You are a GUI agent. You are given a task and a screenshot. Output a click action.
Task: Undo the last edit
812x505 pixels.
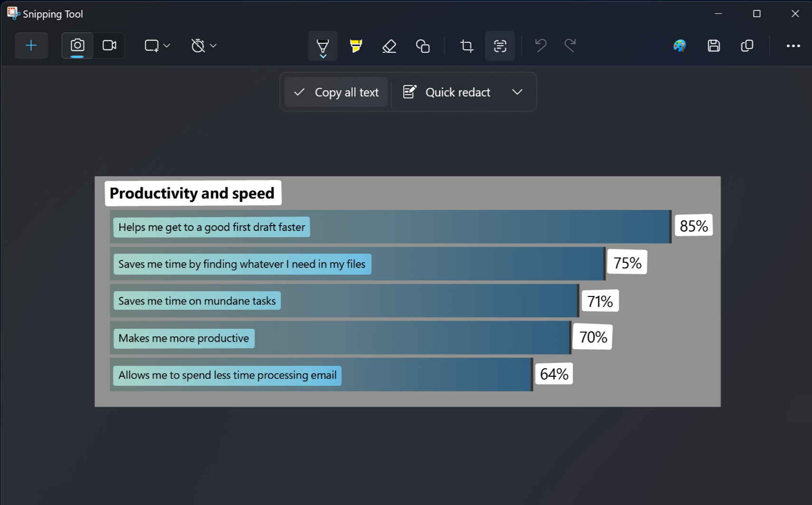click(x=541, y=46)
